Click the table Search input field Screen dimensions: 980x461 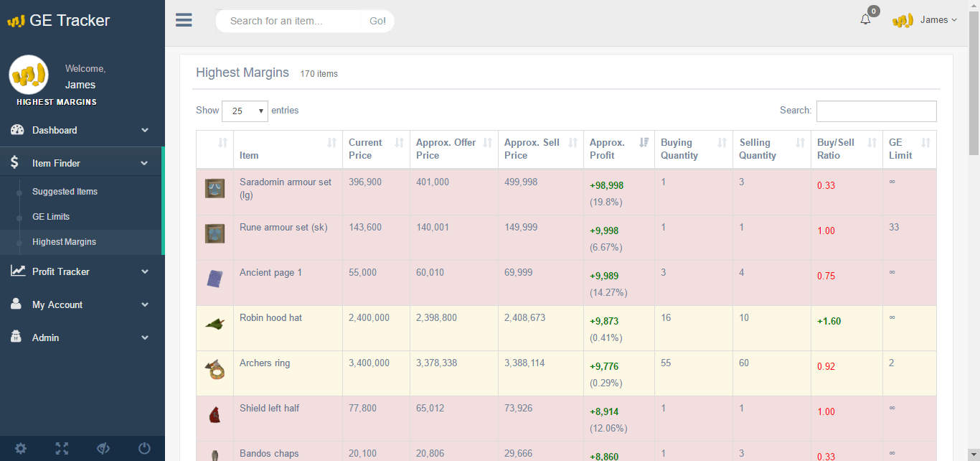[876, 111]
